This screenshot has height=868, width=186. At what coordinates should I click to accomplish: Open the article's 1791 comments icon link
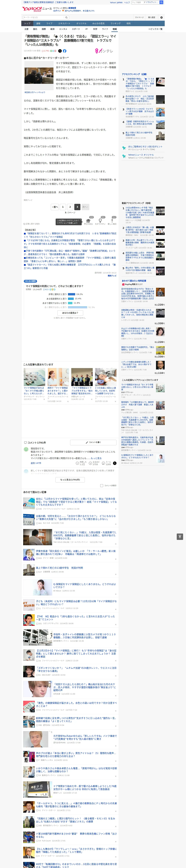tap(46, 51)
